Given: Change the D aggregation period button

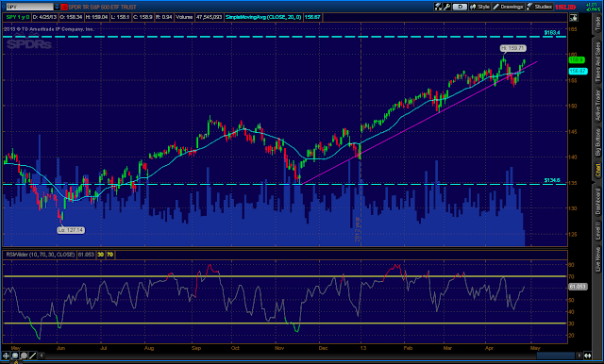Looking at the screenshot, I should (x=460, y=7).
